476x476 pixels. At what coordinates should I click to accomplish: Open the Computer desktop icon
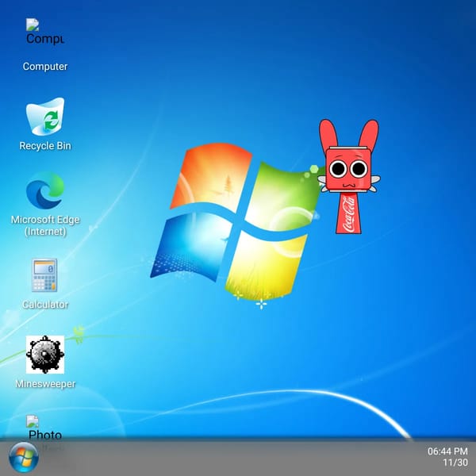click(x=45, y=32)
